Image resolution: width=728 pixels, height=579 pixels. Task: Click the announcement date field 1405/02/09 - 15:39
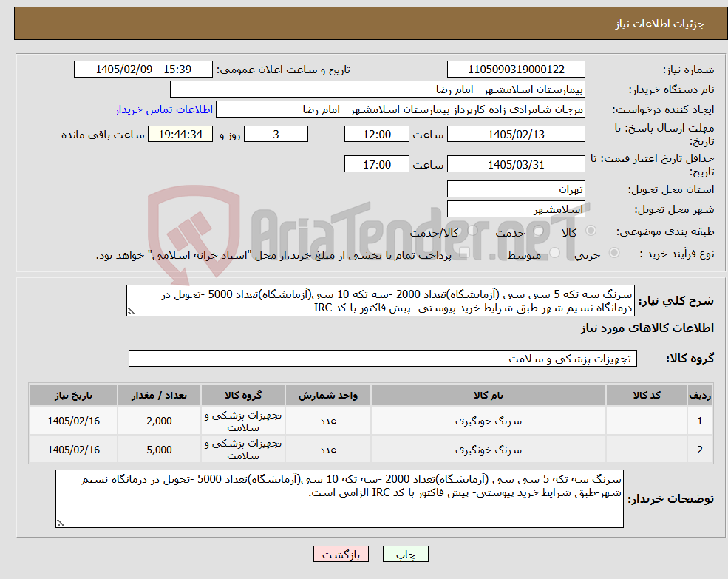(x=143, y=70)
